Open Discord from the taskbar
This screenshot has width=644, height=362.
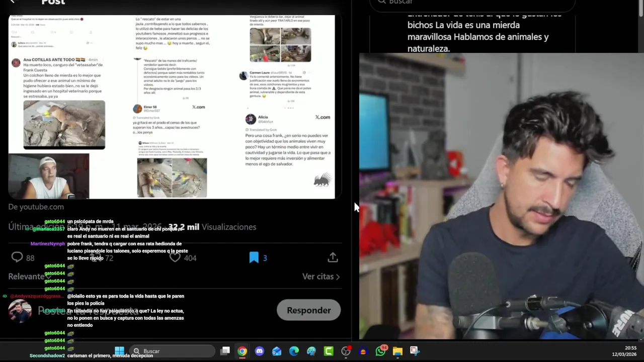point(260,351)
